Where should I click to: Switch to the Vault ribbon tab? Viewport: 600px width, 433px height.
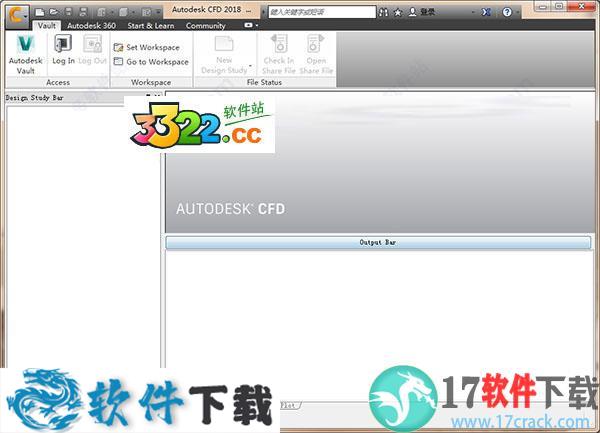tap(47, 26)
